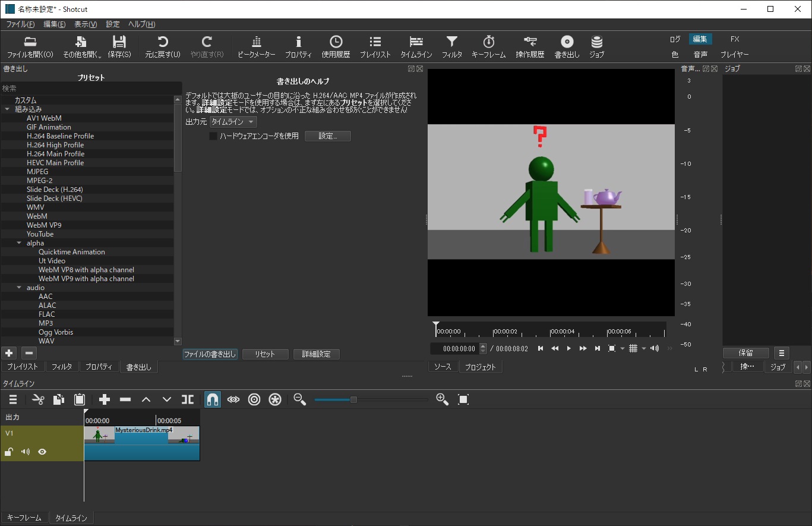The width and height of the screenshot is (812, 526).
Task: Zoom out timeline with minus magnifier
Action: pos(300,399)
